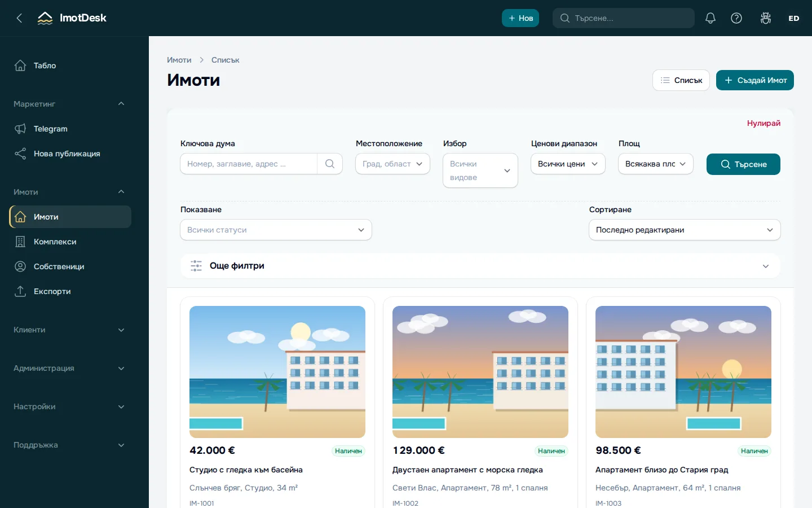812x508 pixels.
Task: Collapse the Имоти sidebar section header
Action: (70, 192)
